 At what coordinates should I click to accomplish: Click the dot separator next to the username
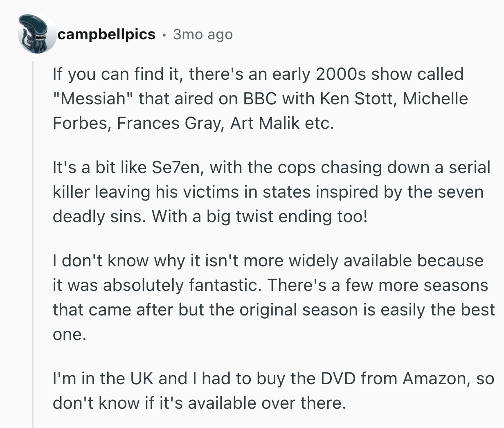coord(164,35)
